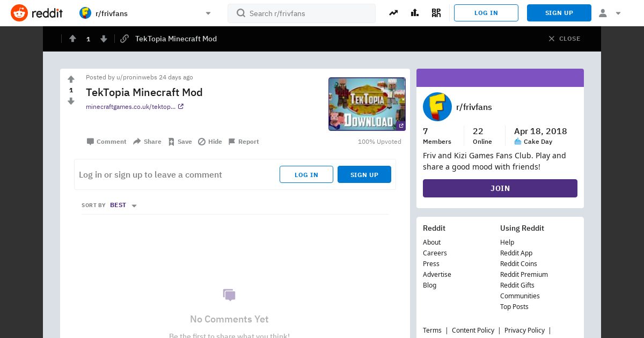Open r/frivfans community name in sidebar
This screenshot has height=338, width=644.
tap(474, 107)
